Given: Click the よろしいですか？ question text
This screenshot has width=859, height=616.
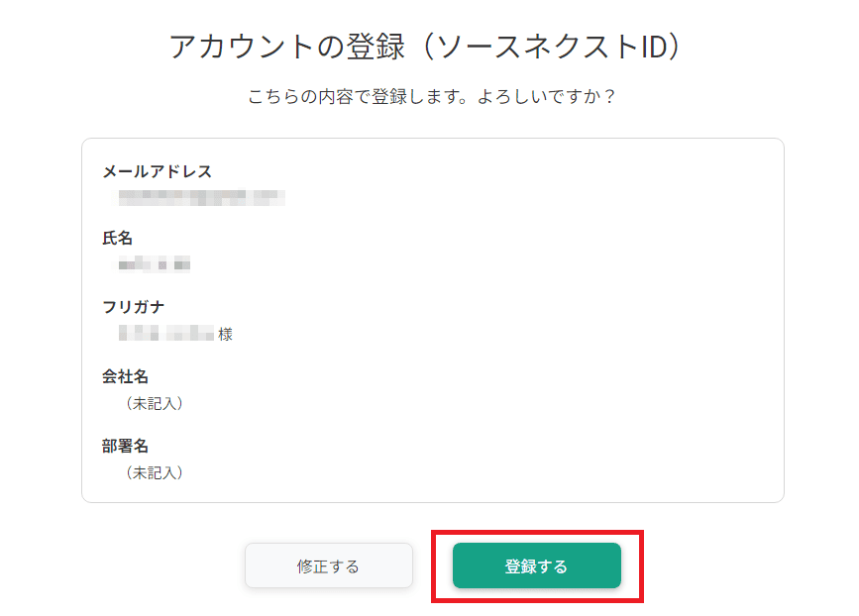Looking at the screenshot, I should pyautogui.click(x=547, y=96).
